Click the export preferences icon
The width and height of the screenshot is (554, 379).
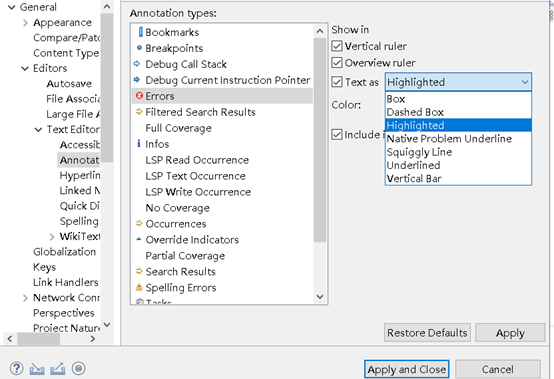point(58,369)
